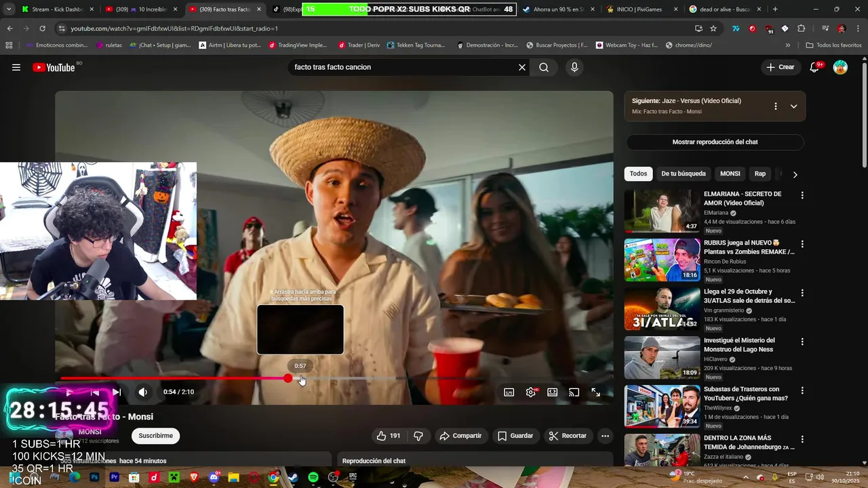Toggle subtitles in the video player

(x=509, y=392)
